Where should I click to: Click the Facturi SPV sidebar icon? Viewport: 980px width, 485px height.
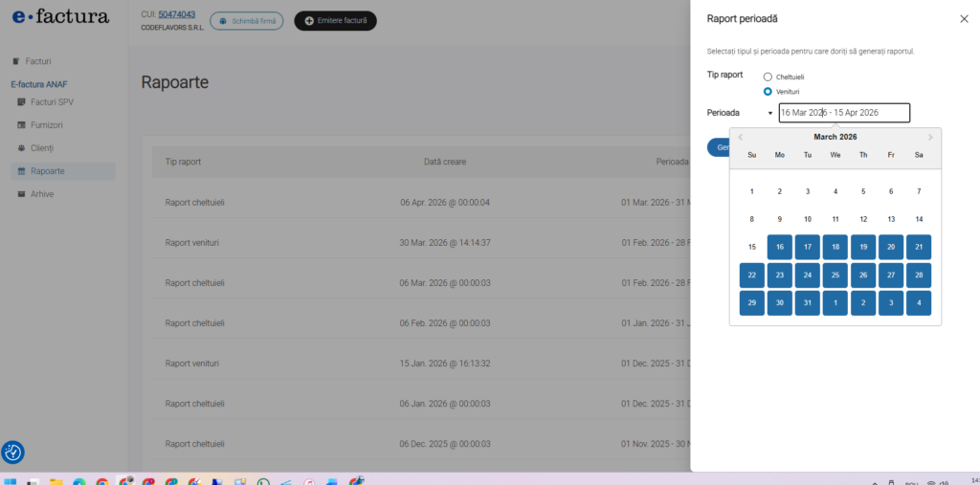point(22,101)
